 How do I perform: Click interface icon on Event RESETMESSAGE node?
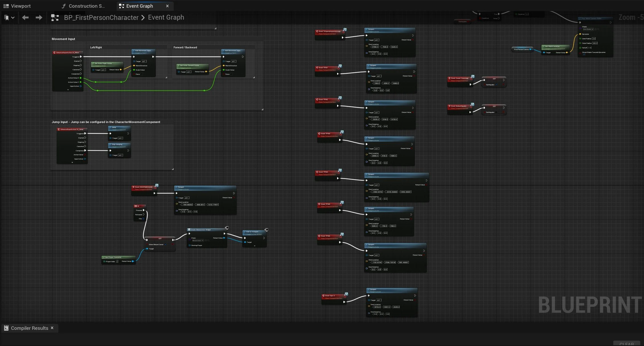point(157,185)
